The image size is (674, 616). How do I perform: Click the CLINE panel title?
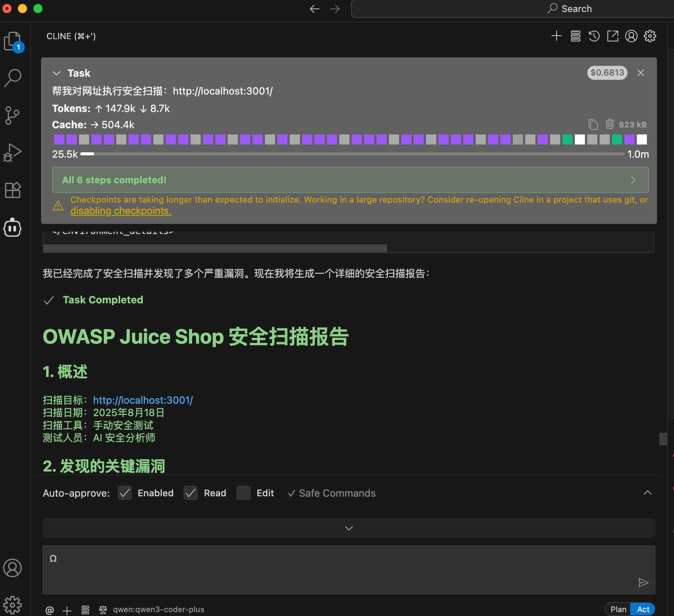point(71,36)
